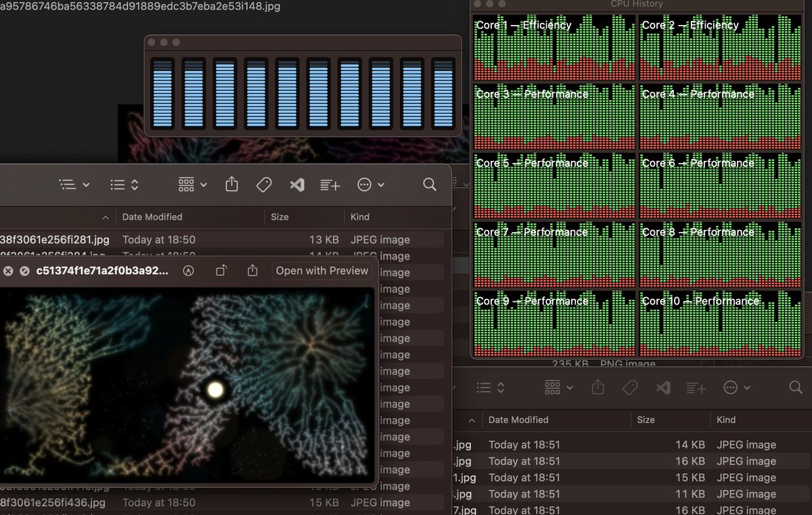Click the Tag icon in front Finder toolbar
This screenshot has height=515, width=812.
point(264,184)
